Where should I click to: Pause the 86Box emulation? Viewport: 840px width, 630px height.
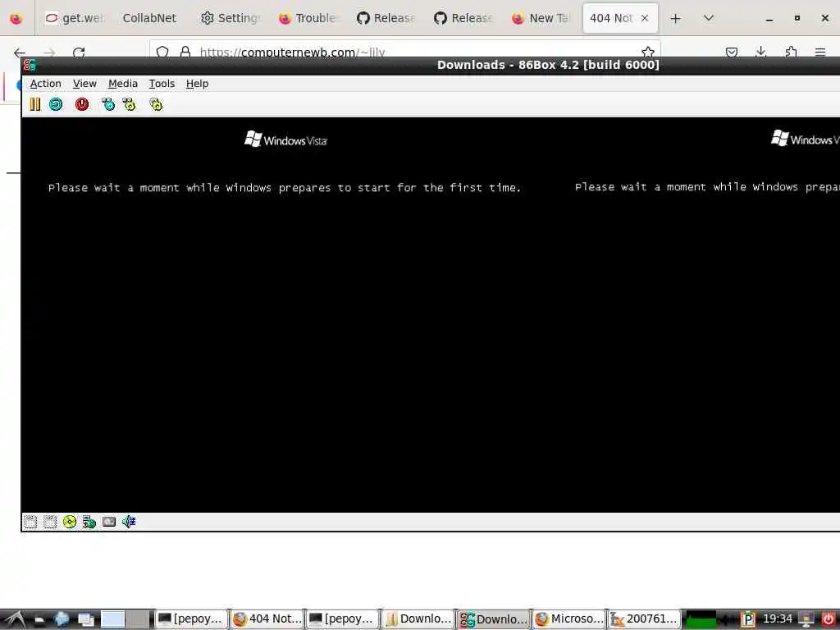pos(34,104)
